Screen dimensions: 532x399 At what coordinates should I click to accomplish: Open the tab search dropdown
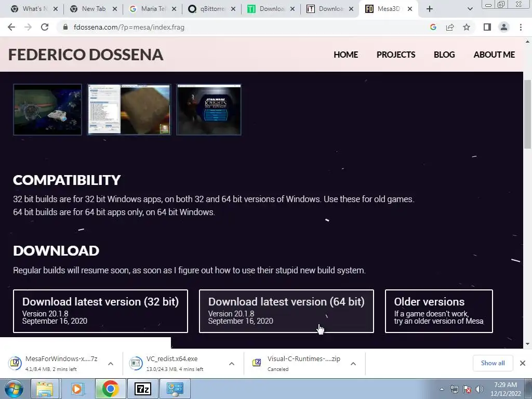click(x=470, y=9)
